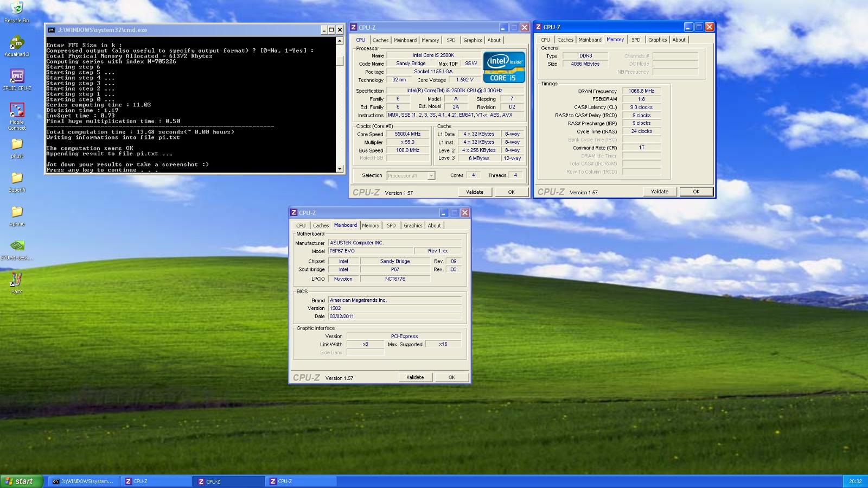Image resolution: width=868 pixels, height=488 pixels.
Task: Open Graphics tab in Mainboard window
Action: click(x=413, y=225)
